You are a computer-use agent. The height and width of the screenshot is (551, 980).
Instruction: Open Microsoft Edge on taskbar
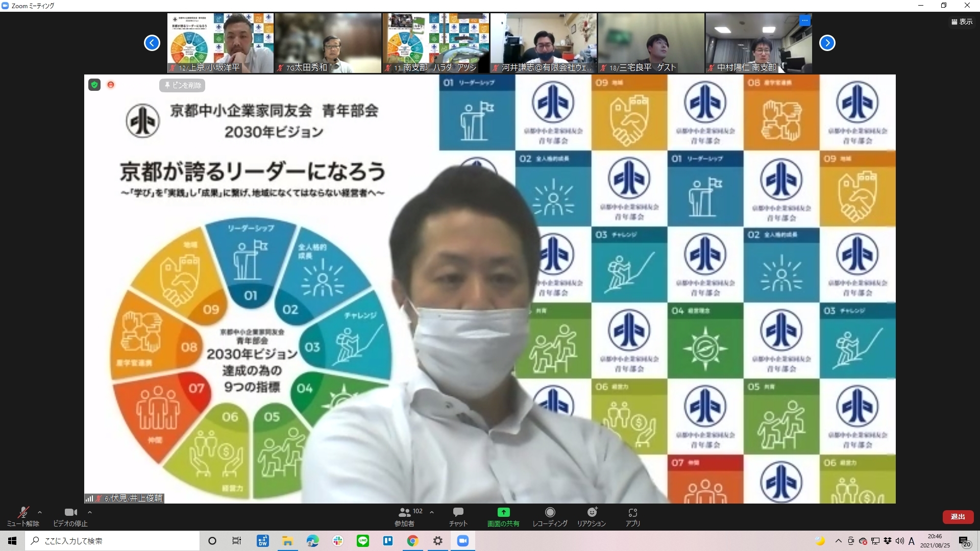click(313, 541)
